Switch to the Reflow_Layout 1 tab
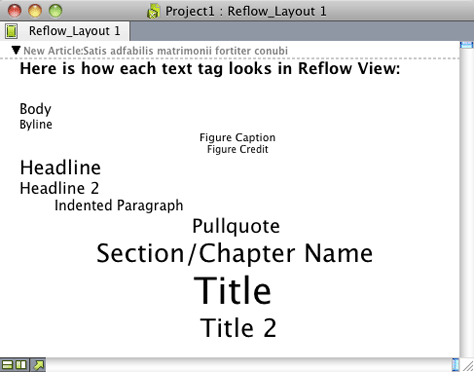474x372 pixels. 65,31
